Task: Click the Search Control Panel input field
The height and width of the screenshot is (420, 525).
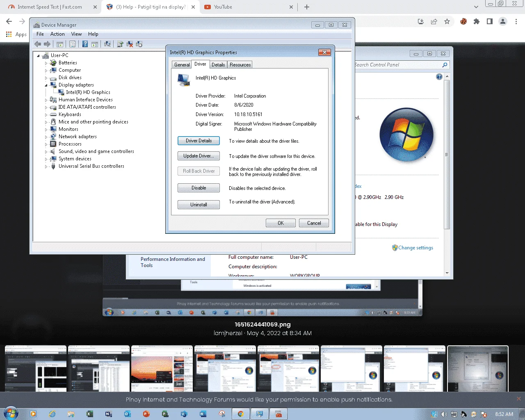Action: click(397, 65)
